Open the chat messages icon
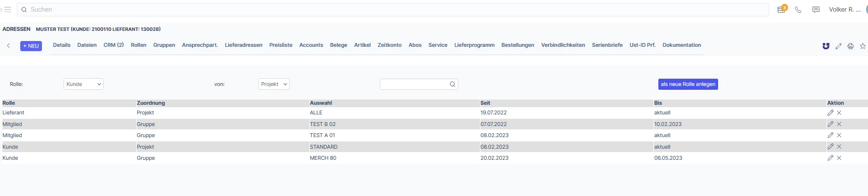 click(x=816, y=10)
